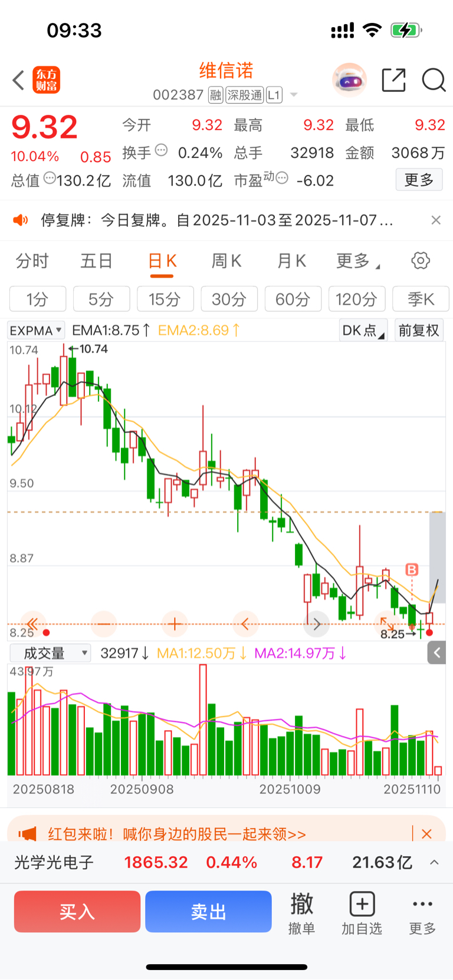Tap the left arrow chart control
Image resolution: width=453 pixels, height=980 pixels.
click(245, 624)
